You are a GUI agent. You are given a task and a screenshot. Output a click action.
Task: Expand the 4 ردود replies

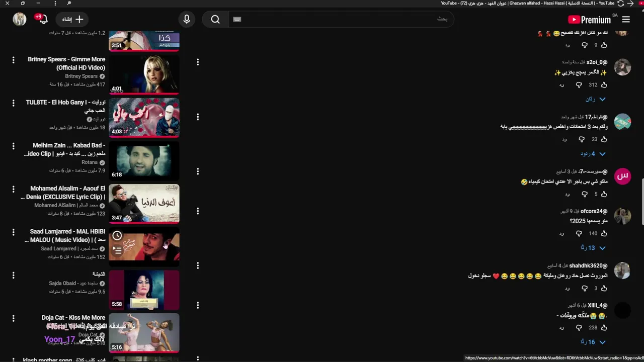pos(592,154)
